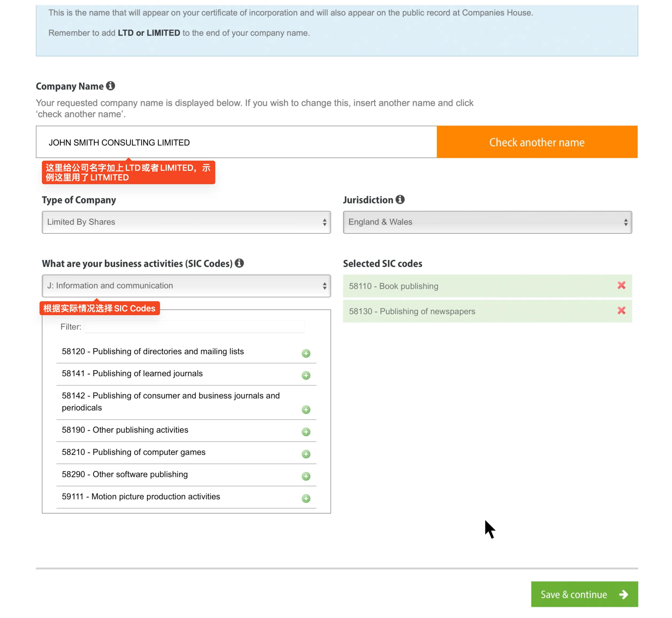Remove the 58130 Publishing of newspapers code
Screen dimensions: 672x618
tap(621, 311)
